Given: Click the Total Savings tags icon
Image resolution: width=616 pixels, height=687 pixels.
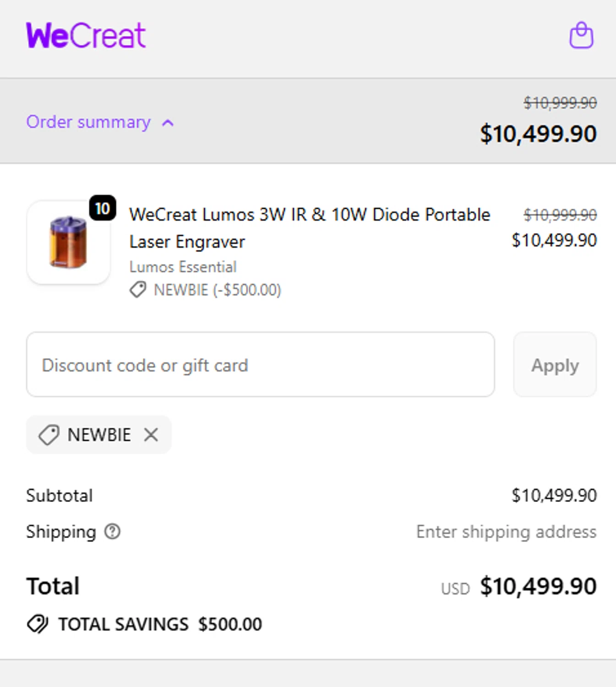Looking at the screenshot, I should point(38,624).
